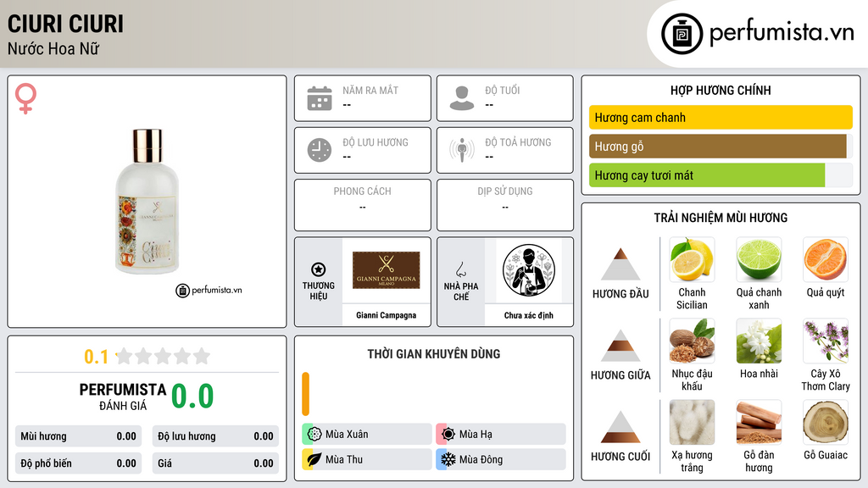Open the Gianni Campagna brand logo

point(386,270)
